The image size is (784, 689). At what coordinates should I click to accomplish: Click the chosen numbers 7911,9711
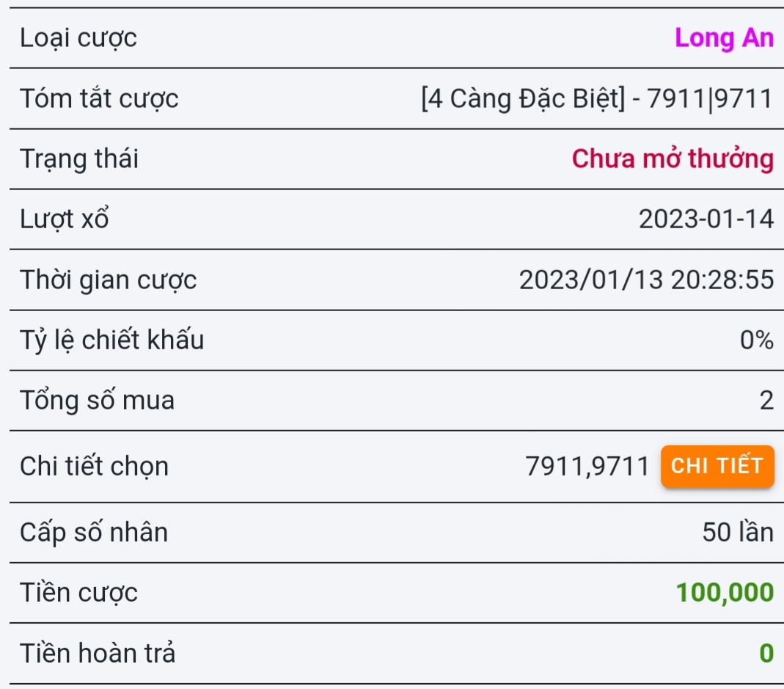pyautogui.click(x=587, y=466)
